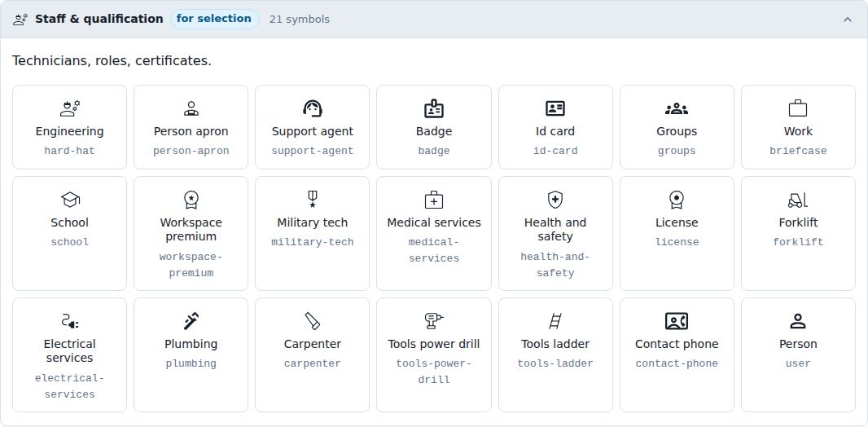Pick the Forklift icon

coord(798,200)
